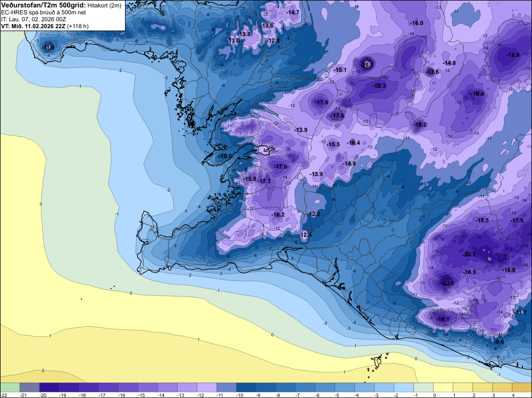The image size is (532, 398).
Task: Select the darkest indigo legend swatch starting at -20
Action: (x=49, y=387)
